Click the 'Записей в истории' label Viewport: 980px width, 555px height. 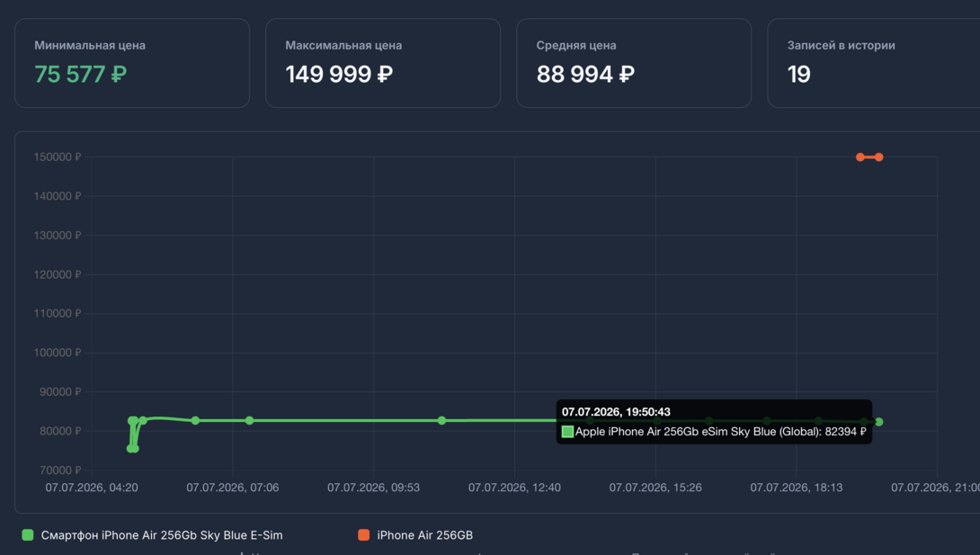click(x=842, y=45)
